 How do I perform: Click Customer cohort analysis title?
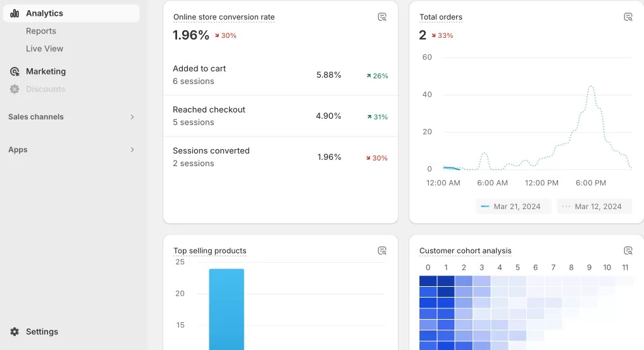466,251
